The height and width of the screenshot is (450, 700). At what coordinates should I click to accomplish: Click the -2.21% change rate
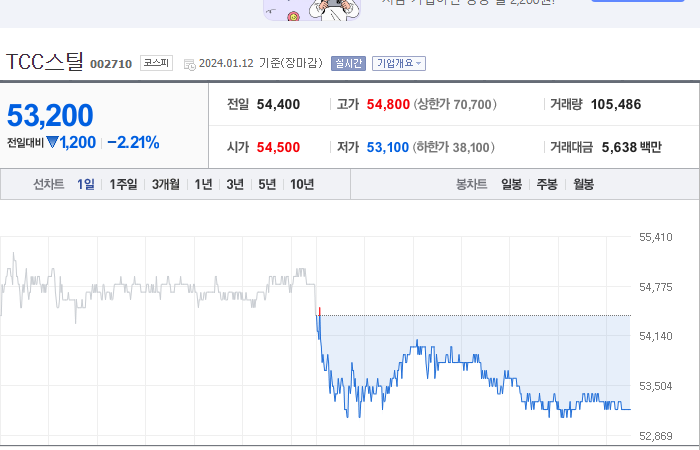[133, 143]
